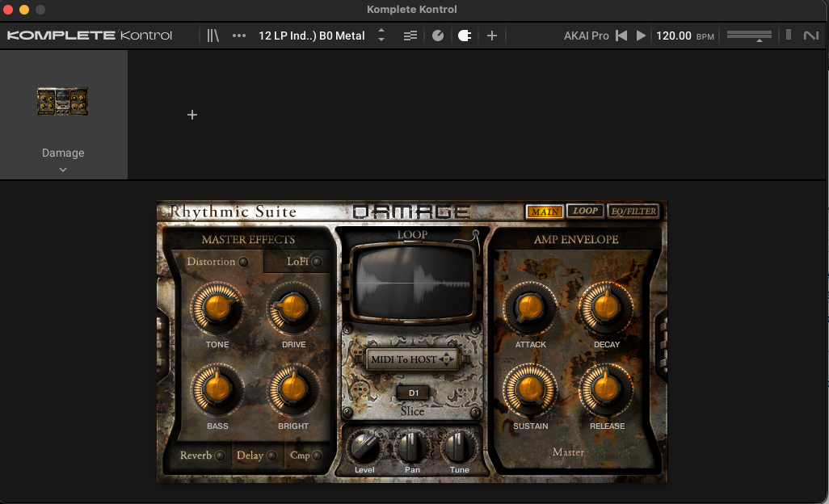
Task: Expand the Damage instrument dropdown chevron
Action: (63, 169)
